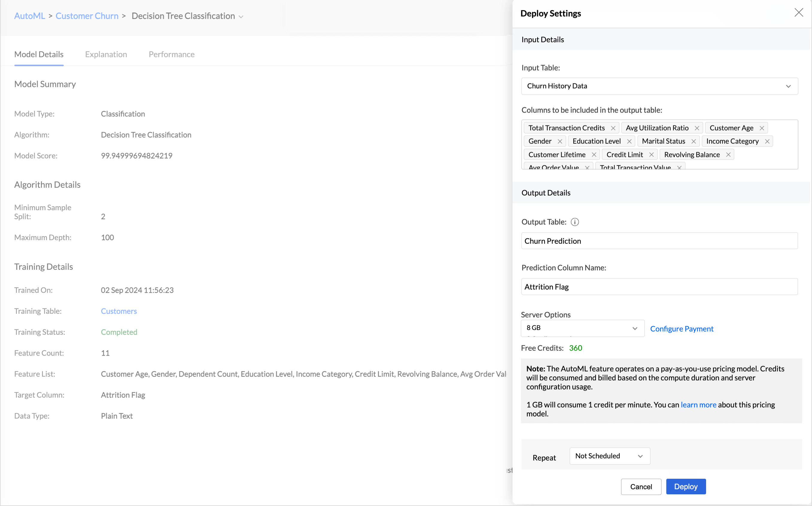The width and height of the screenshot is (812, 506).
Task: Remove Customer Age column tag
Action: point(761,128)
